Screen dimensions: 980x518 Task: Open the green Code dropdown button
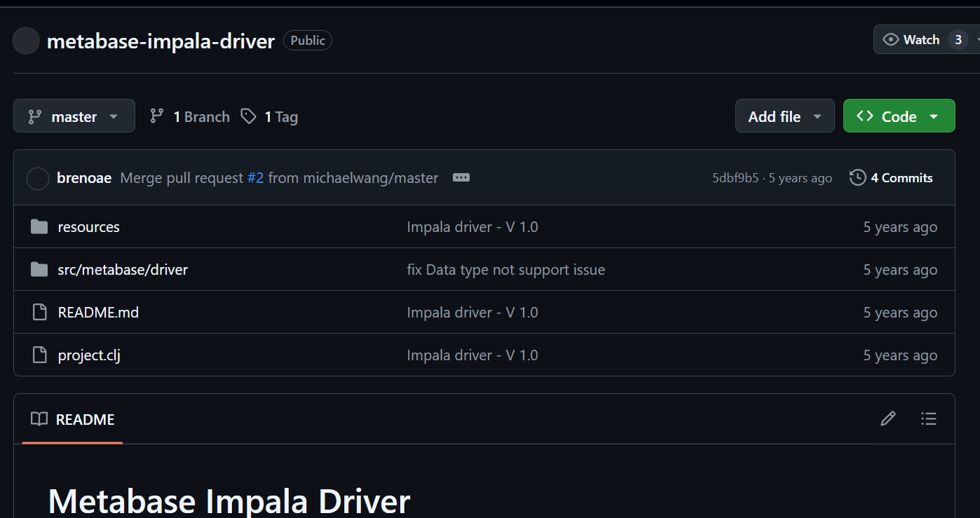(x=899, y=116)
